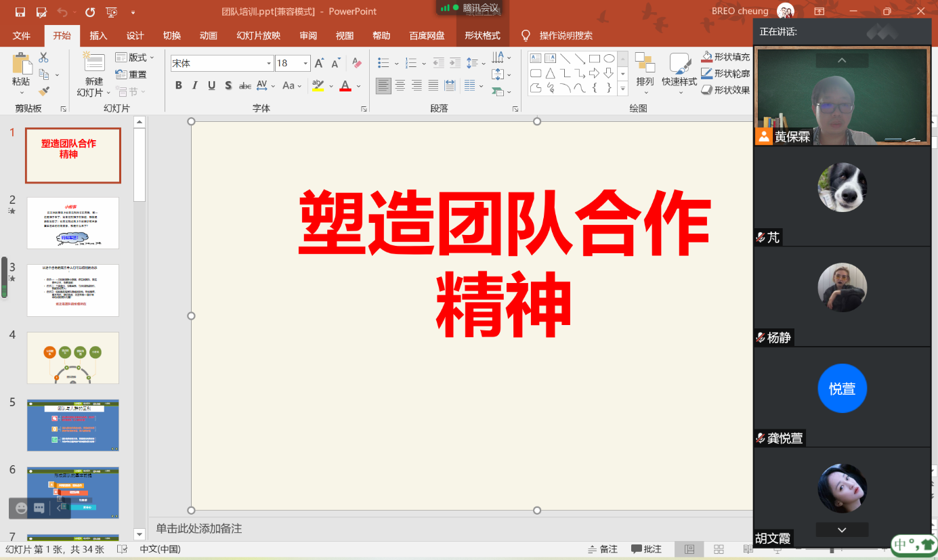
Task: Open the 插入 ribbon tab
Action: [98, 36]
